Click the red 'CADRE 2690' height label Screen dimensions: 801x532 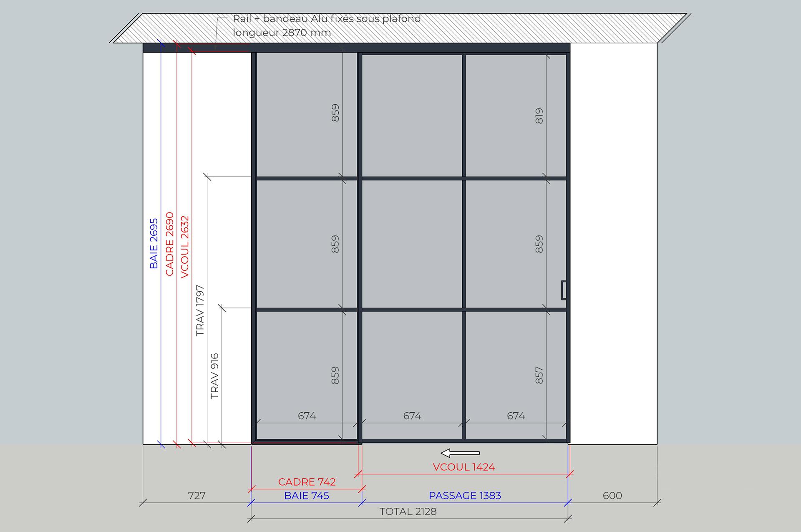pyautogui.click(x=169, y=244)
